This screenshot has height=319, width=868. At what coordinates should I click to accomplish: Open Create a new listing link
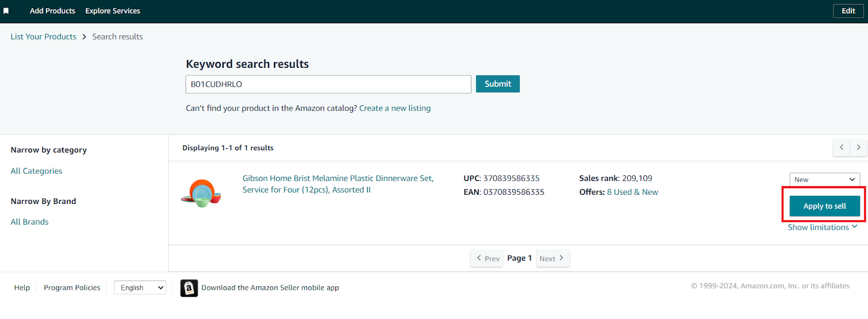(x=395, y=108)
